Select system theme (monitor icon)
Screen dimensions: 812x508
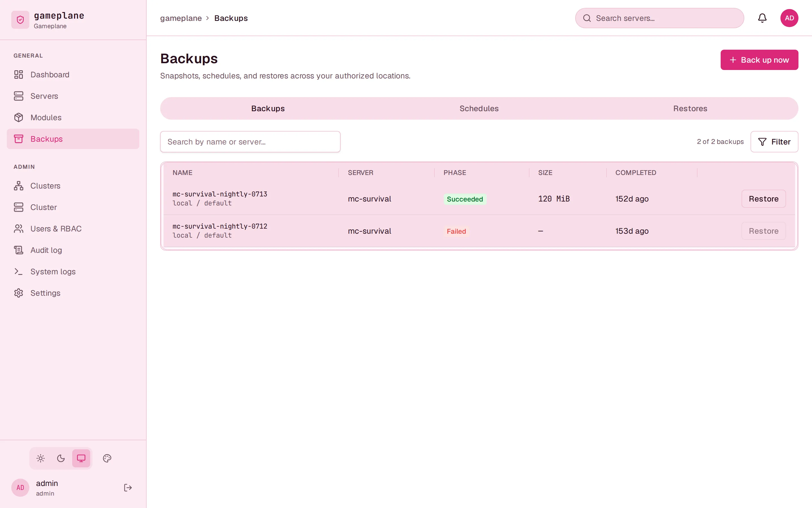pos(81,458)
